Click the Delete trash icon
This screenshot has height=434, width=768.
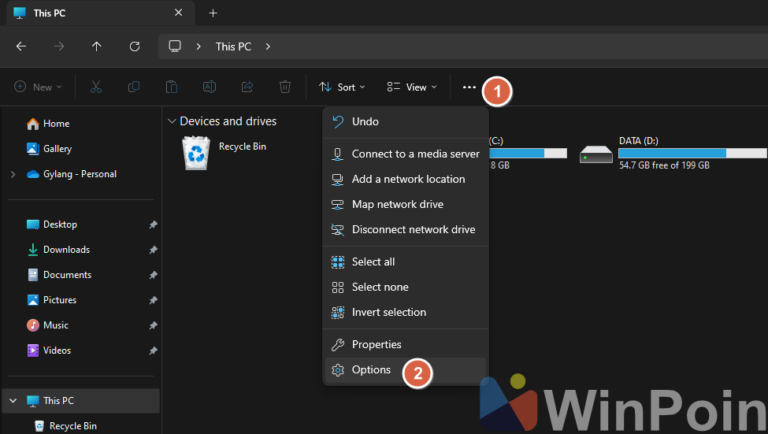tap(285, 87)
